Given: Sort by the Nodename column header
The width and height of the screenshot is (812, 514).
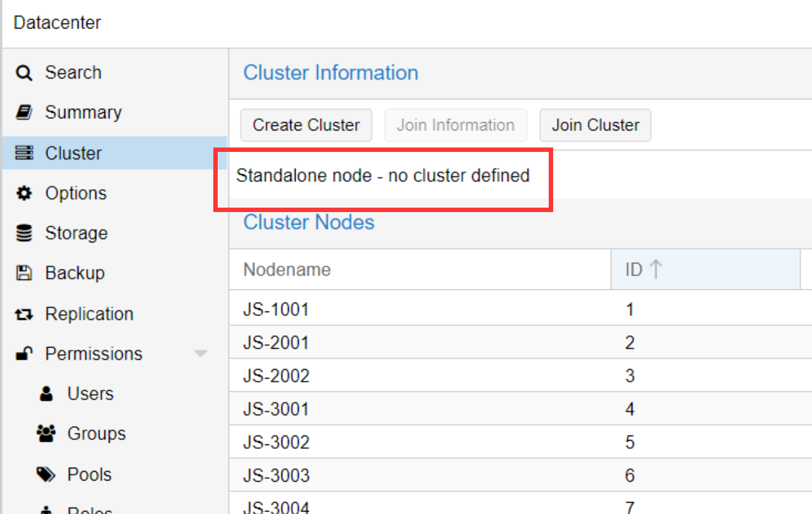Looking at the screenshot, I should (x=287, y=270).
